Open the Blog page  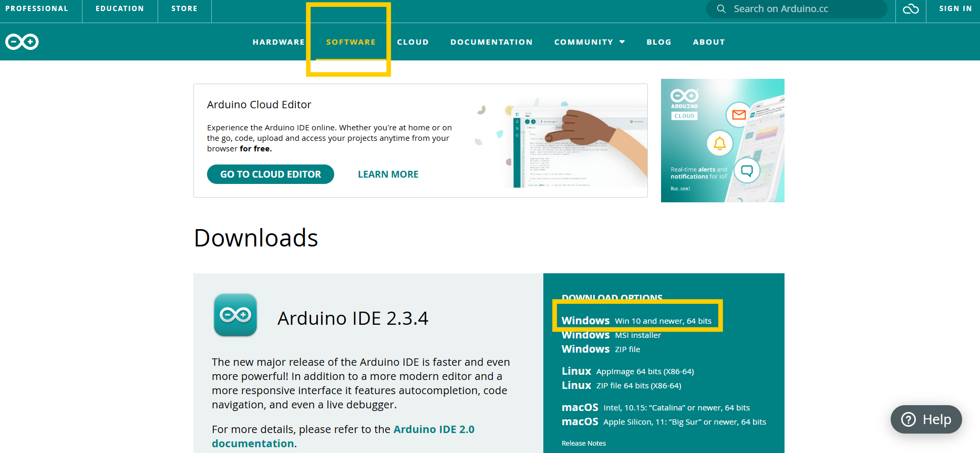pyautogui.click(x=659, y=42)
